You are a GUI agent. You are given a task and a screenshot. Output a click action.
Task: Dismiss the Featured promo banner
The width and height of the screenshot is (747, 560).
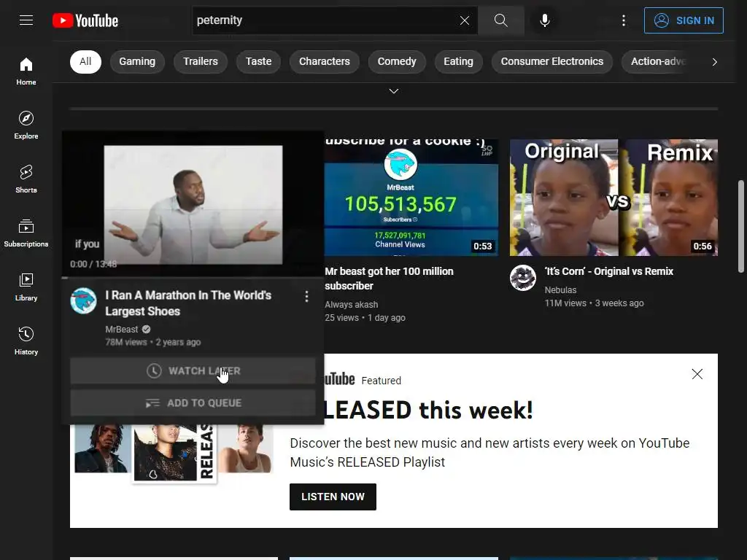(697, 374)
